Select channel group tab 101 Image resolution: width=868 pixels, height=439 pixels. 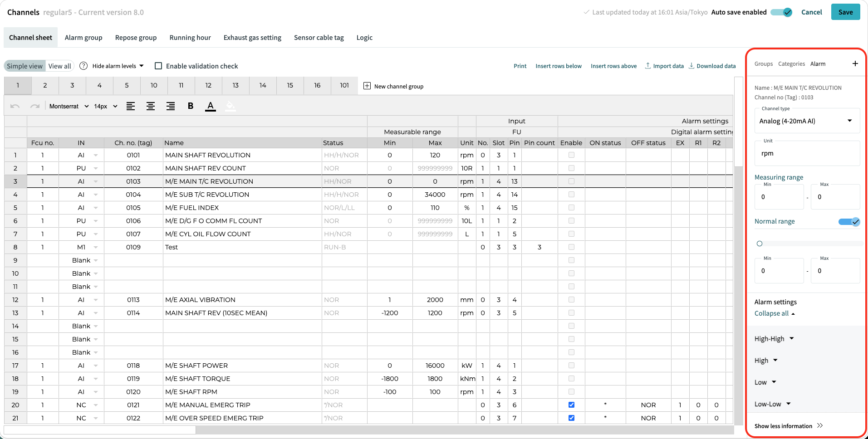344,85
